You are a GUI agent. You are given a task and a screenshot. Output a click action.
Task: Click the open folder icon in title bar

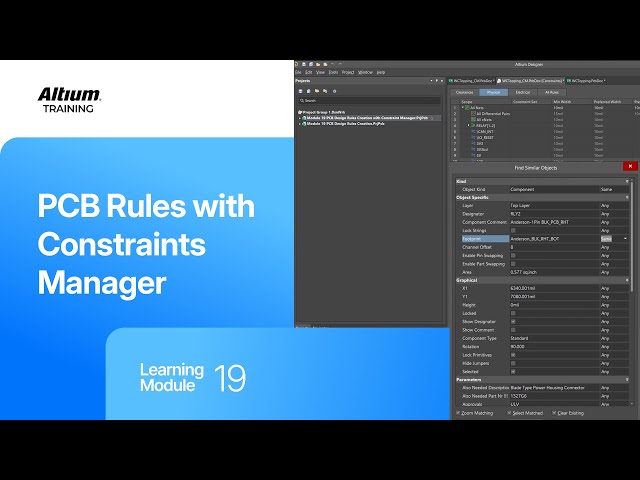pos(318,64)
